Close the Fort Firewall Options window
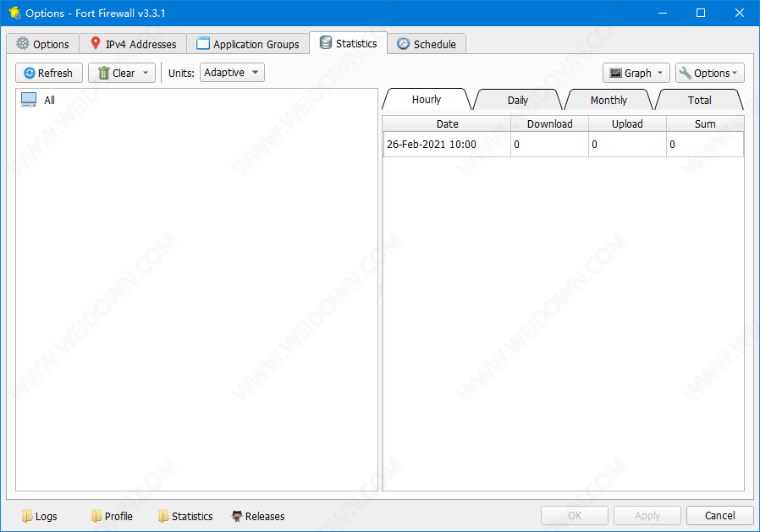This screenshot has height=532, width=760. 740,13
